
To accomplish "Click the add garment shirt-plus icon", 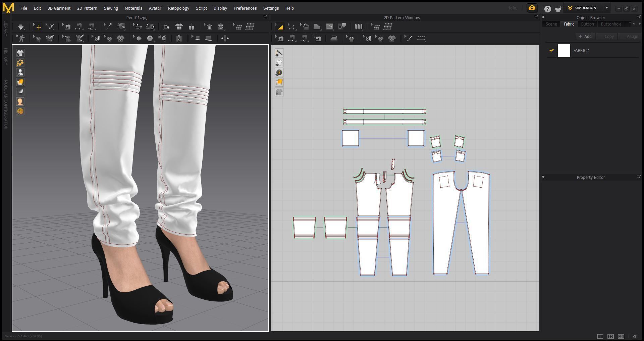I will pyautogui.click(x=558, y=9).
